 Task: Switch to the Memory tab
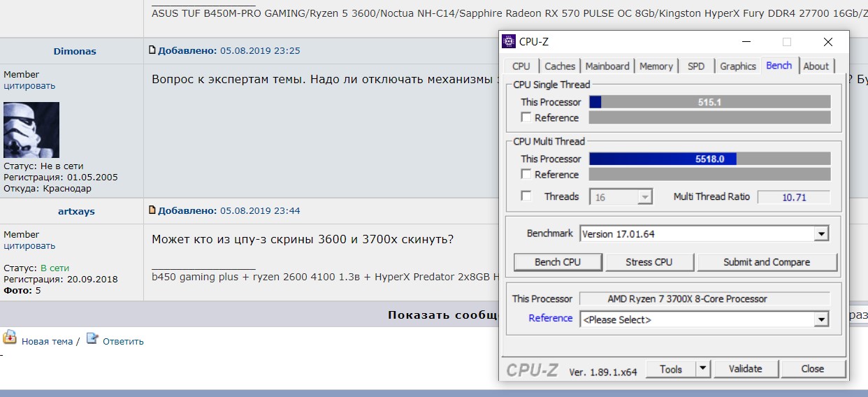point(656,66)
